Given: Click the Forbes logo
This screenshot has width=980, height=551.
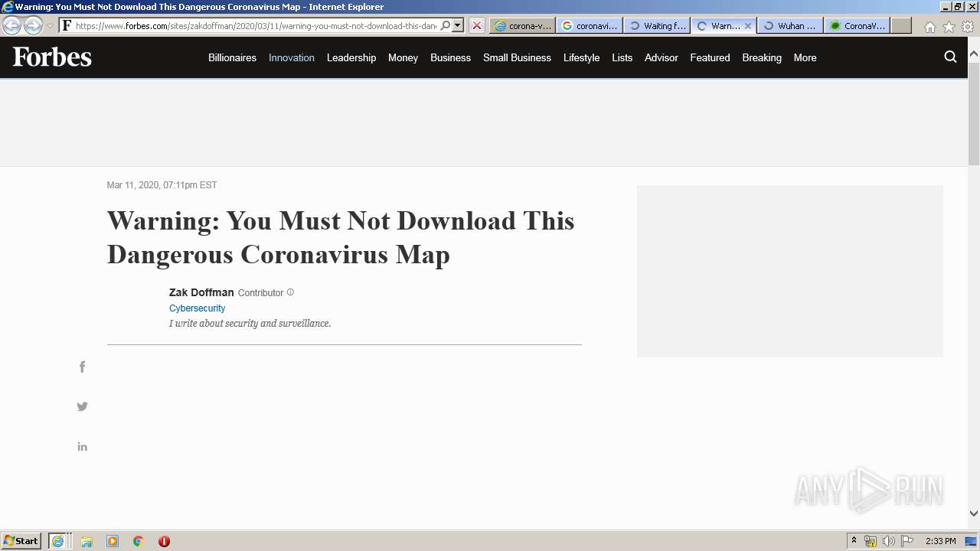Looking at the screenshot, I should (52, 57).
